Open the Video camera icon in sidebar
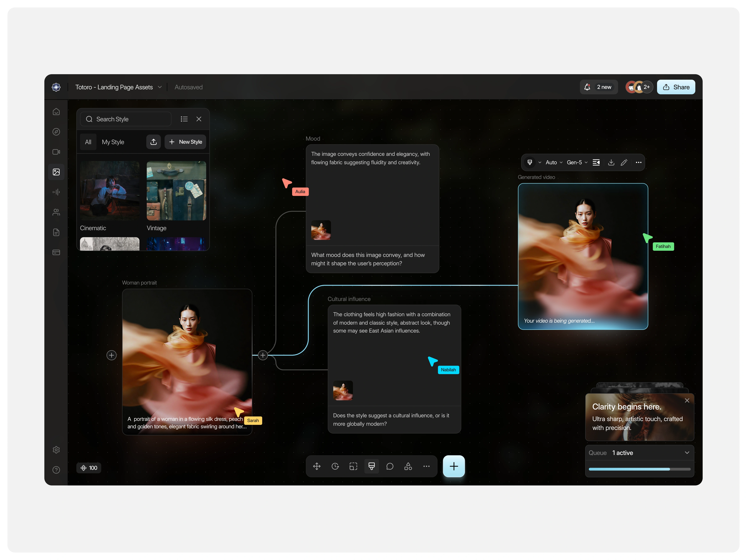This screenshot has height=560, width=747. pyautogui.click(x=56, y=152)
